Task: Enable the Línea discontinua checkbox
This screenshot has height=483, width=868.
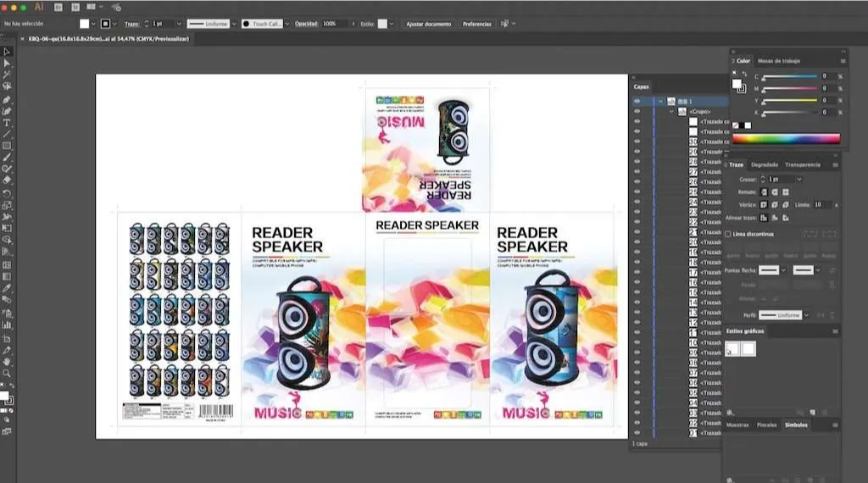Action: click(727, 234)
